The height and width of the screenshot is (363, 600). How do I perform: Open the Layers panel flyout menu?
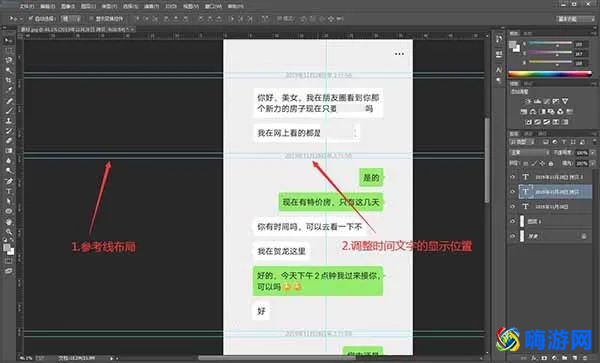point(594,134)
